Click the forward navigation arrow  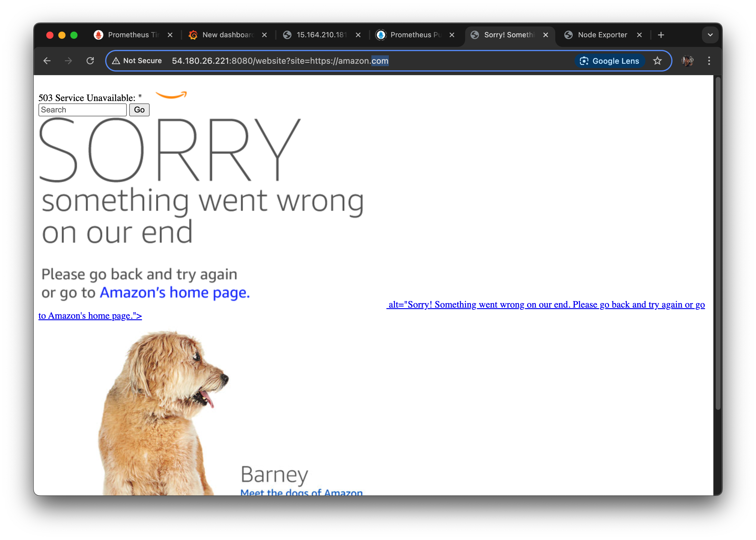(69, 61)
